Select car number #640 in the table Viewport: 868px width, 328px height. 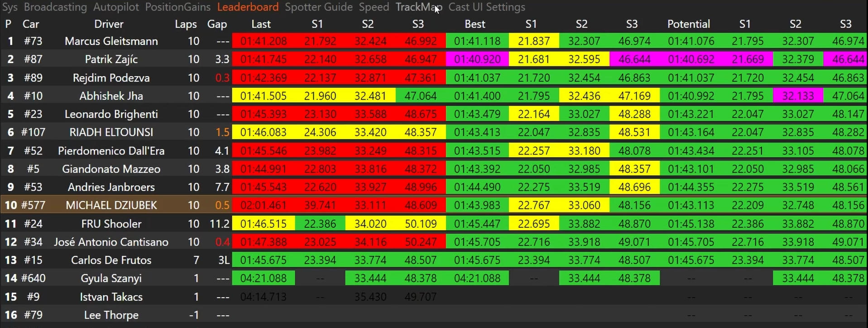(x=33, y=278)
